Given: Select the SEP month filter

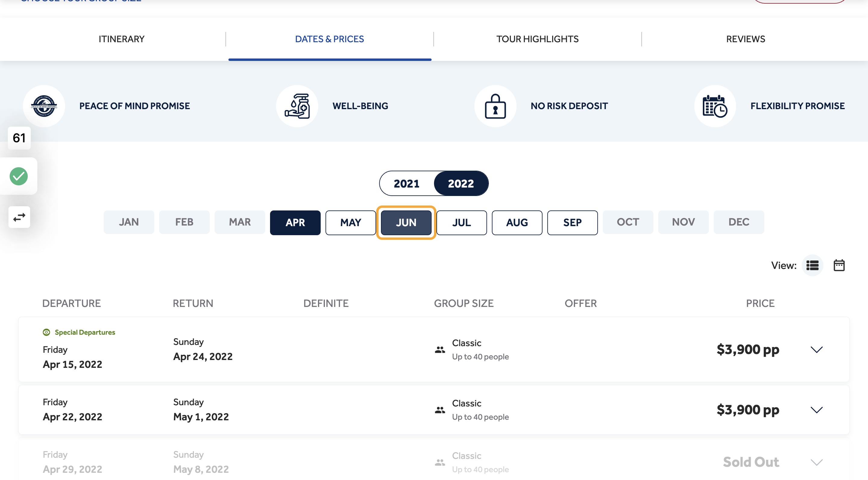Looking at the screenshot, I should coord(572,223).
